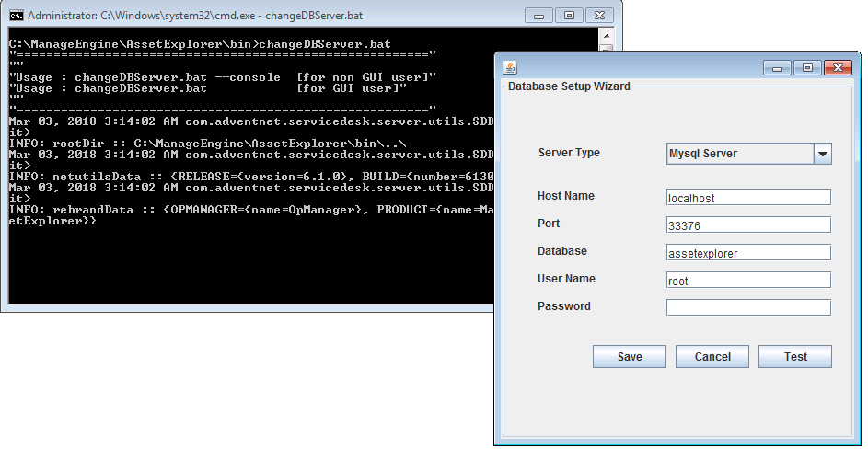Click the Database Setup Wizard group title
Image resolution: width=868 pixels, height=449 pixels.
pyautogui.click(x=569, y=86)
